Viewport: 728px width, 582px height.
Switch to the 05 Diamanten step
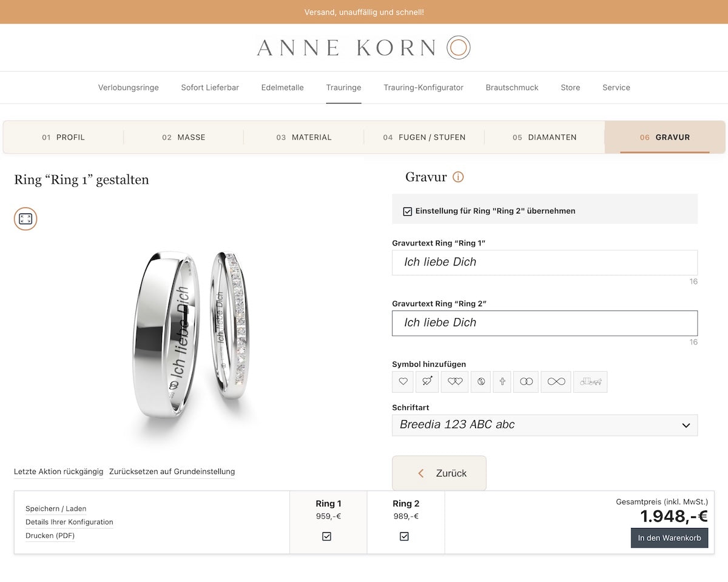(544, 138)
